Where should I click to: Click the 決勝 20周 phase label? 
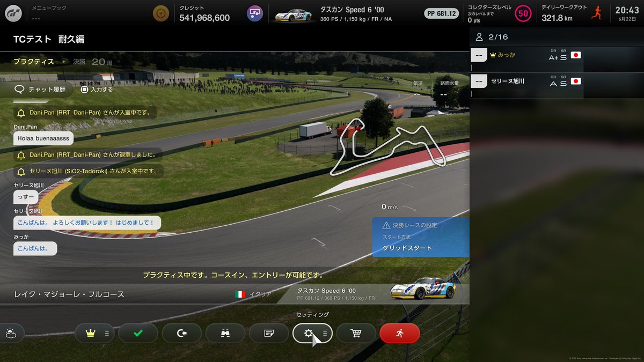92,62
